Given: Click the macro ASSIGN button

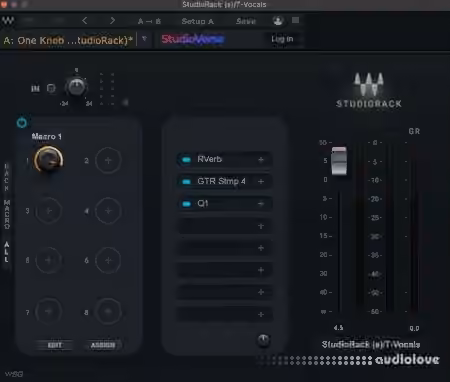Looking at the screenshot, I should coord(103,345).
